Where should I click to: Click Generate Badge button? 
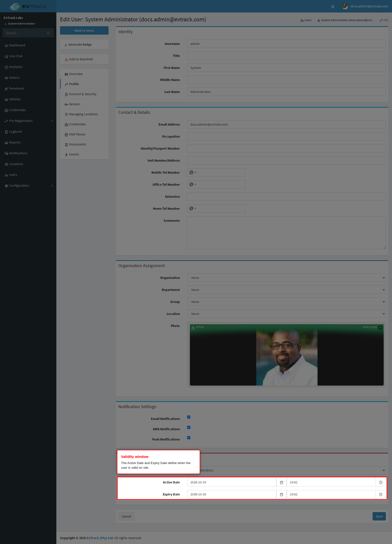pyautogui.click(x=84, y=45)
